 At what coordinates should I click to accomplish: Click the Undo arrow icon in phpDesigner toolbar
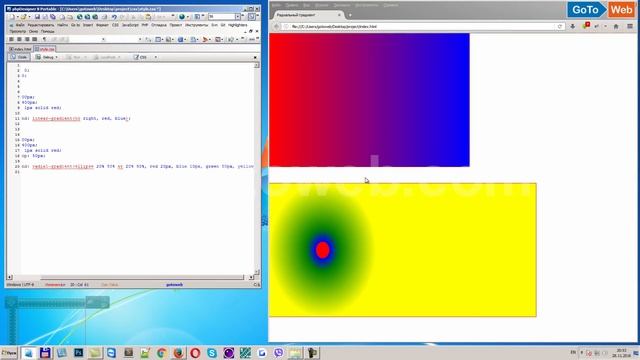pyautogui.click(x=114, y=17)
